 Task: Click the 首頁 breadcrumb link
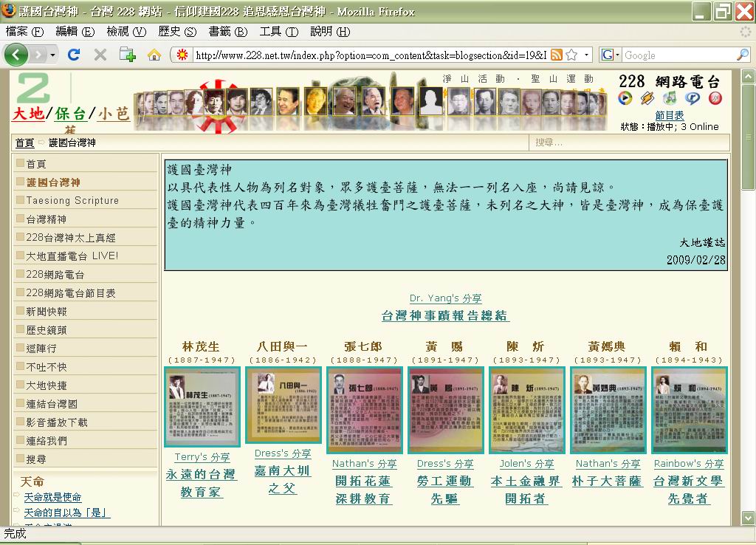point(24,143)
